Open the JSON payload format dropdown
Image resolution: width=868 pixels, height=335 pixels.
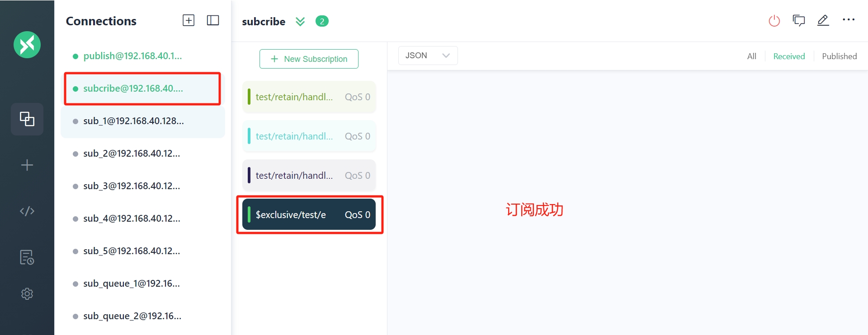[428, 56]
